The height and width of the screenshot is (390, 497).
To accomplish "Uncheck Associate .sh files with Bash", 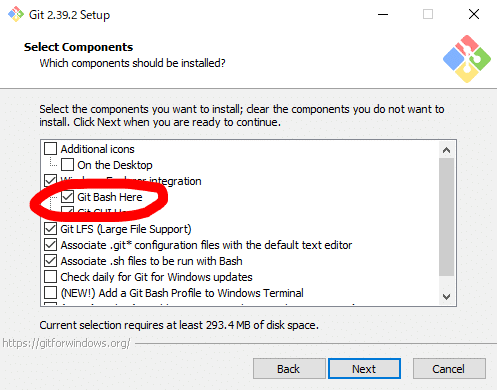I will [50, 261].
